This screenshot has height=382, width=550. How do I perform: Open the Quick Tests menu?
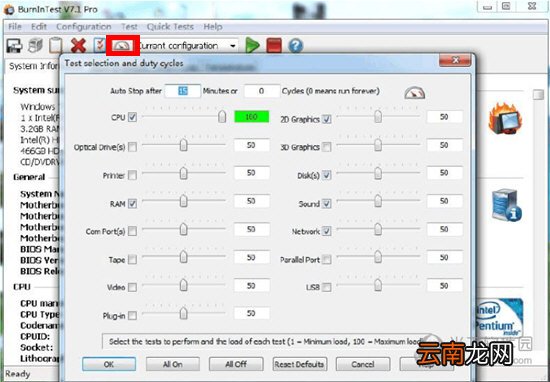(x=170, y=27)
